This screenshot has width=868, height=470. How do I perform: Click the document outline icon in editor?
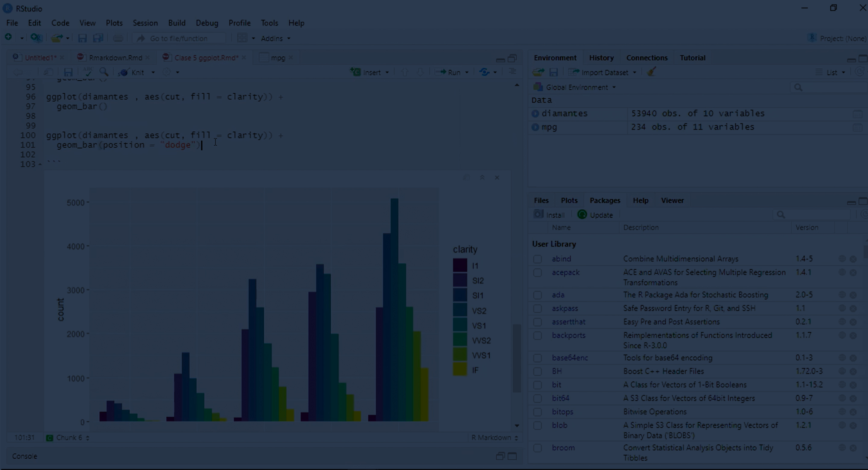(x=512, y=72)
